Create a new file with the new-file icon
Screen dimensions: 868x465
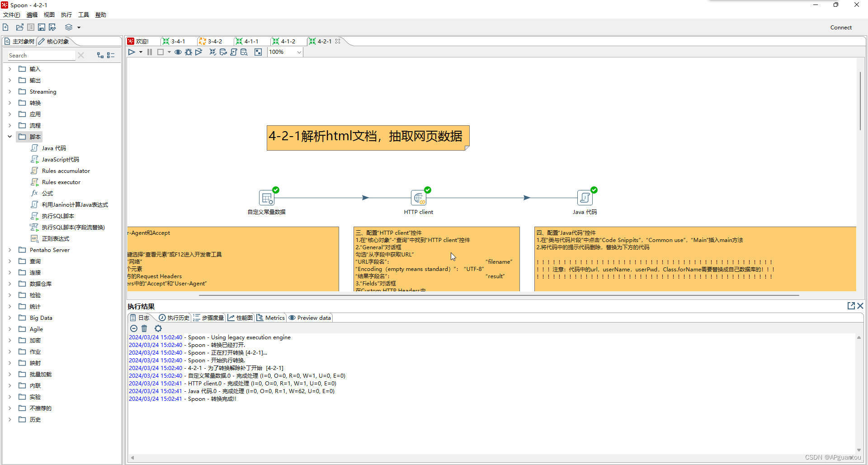[x=5, y=27]
